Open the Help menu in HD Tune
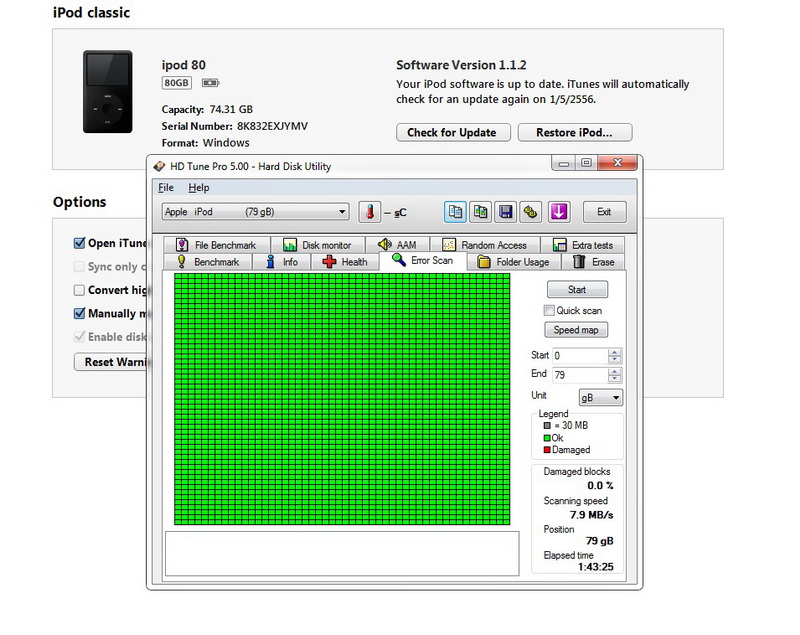 [x=198, y=188]
